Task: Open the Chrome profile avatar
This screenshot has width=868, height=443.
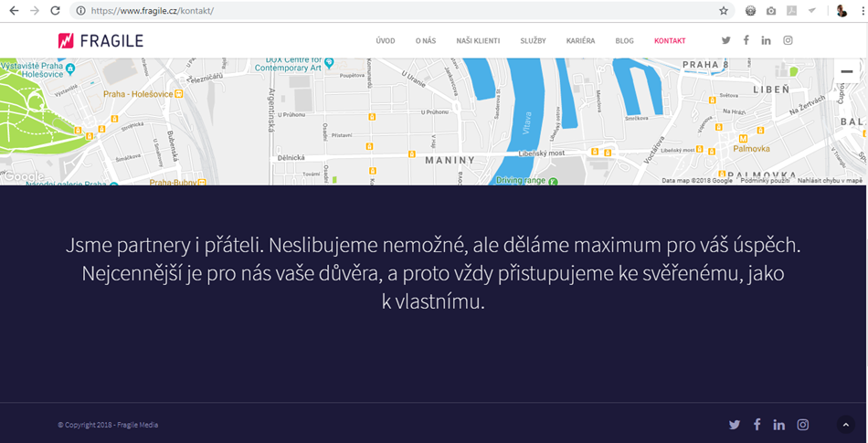Action: tap(842, 11)
